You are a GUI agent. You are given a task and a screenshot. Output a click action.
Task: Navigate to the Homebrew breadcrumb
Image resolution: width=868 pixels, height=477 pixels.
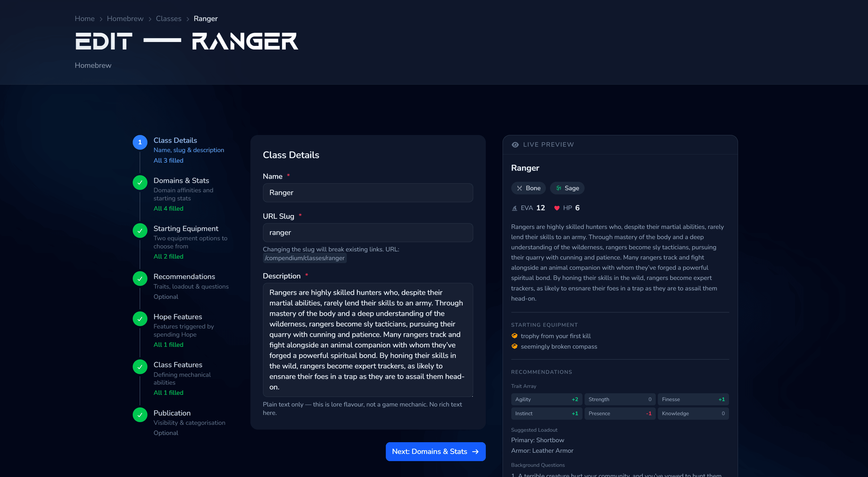pos(125,19)
